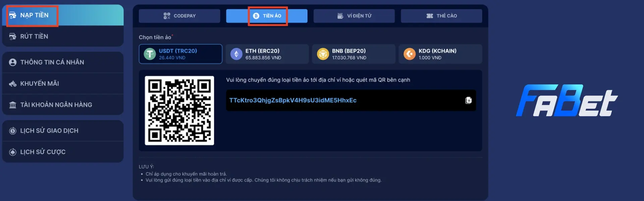Open THÔNG TIN CÁ NHÂN profile page

pos(63,62)
